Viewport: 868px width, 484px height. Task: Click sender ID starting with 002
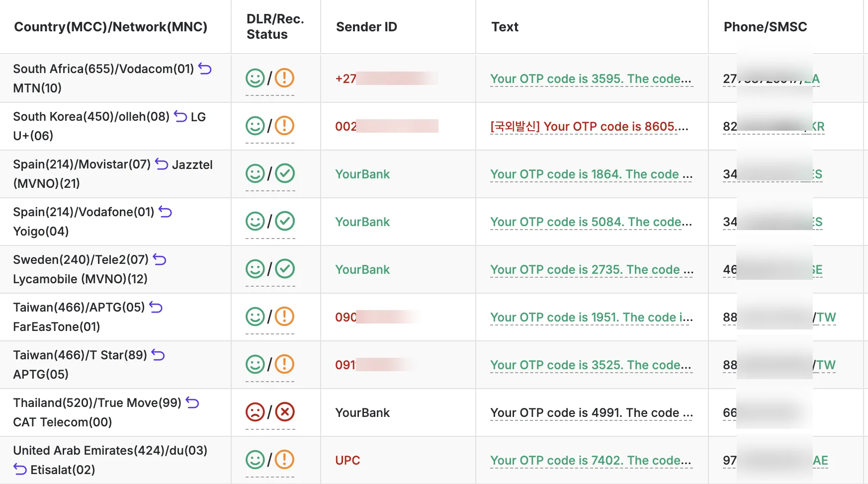pyautogui.click(x=387, y=126)
